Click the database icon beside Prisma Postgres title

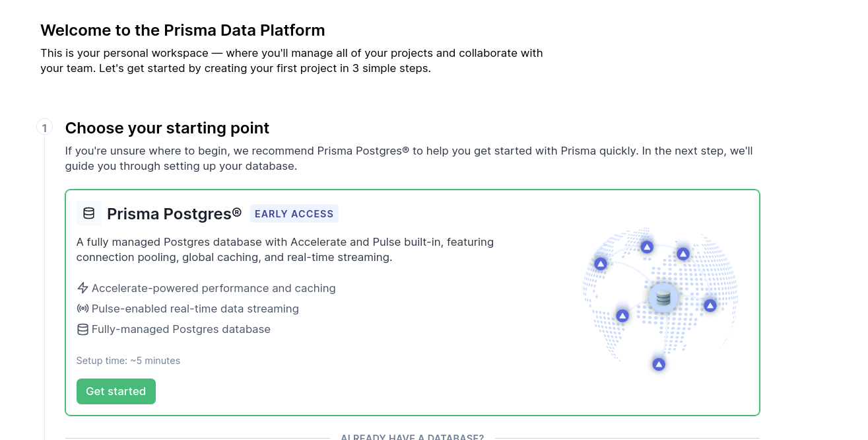pyautogui.click(x=89, y=213)
